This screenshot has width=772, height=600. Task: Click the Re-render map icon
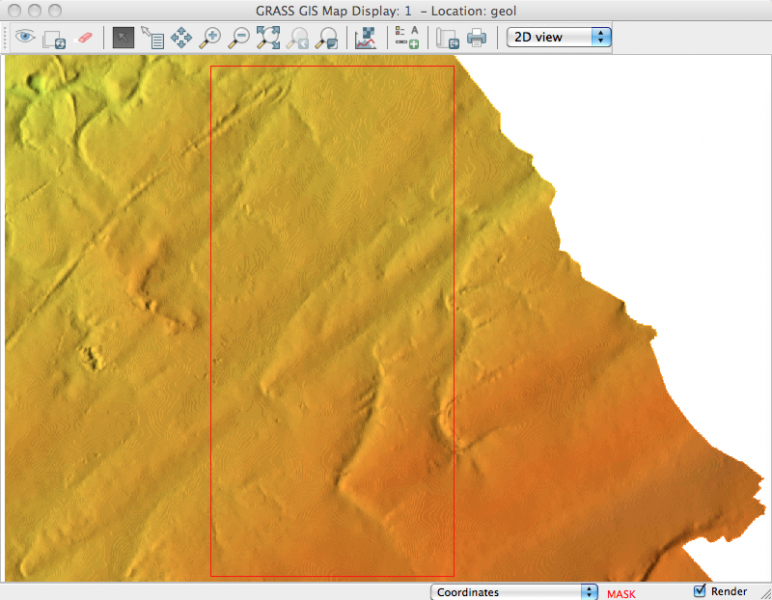54,38
